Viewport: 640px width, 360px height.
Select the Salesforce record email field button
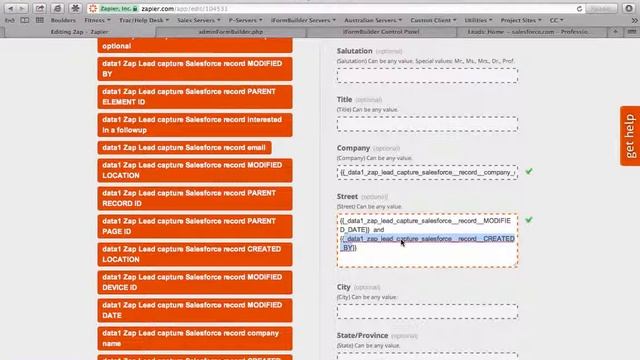point(184,148)
